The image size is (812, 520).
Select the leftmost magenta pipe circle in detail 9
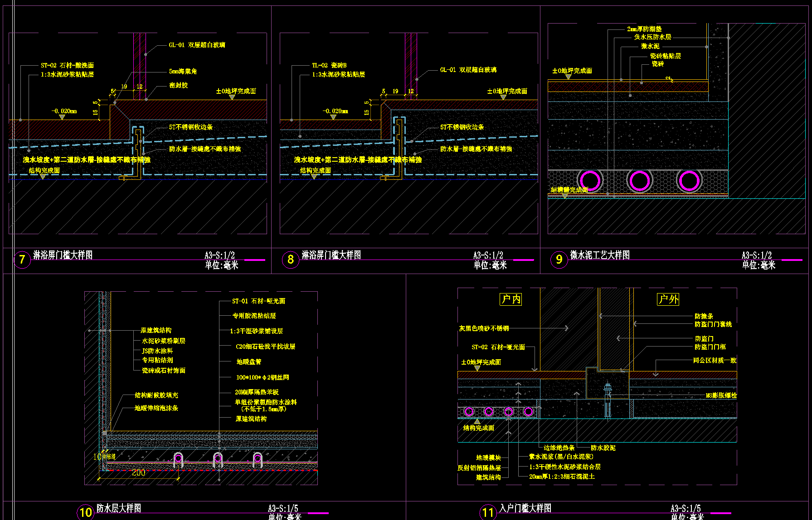click(590, 181)
